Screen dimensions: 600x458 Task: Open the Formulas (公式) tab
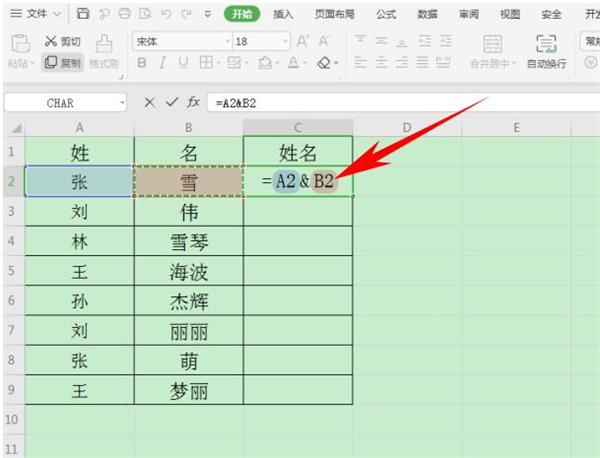385,14
